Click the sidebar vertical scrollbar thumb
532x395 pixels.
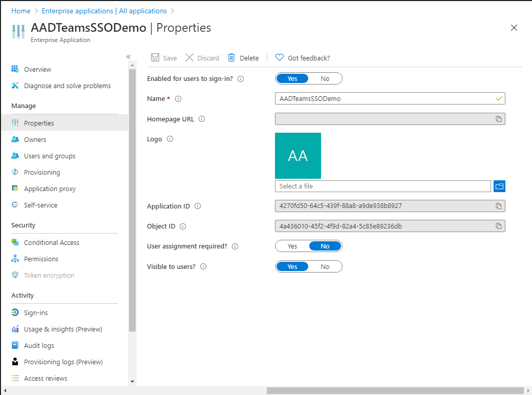coord(132,200)
